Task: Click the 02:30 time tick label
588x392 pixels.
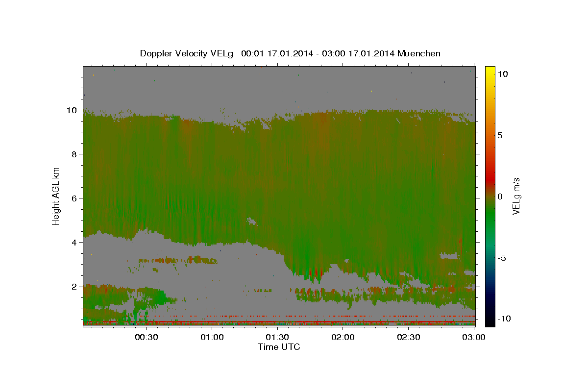Action: click(408, 337)
